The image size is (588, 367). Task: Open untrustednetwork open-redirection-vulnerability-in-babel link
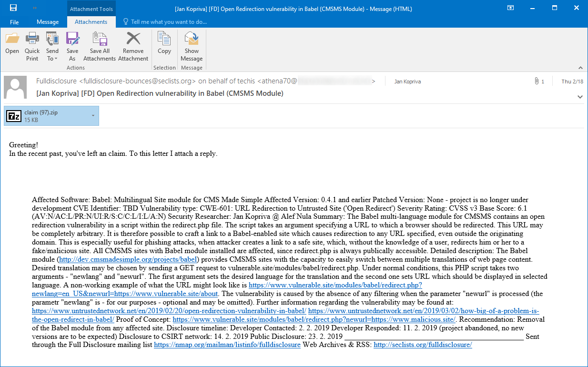coord(169,311)
